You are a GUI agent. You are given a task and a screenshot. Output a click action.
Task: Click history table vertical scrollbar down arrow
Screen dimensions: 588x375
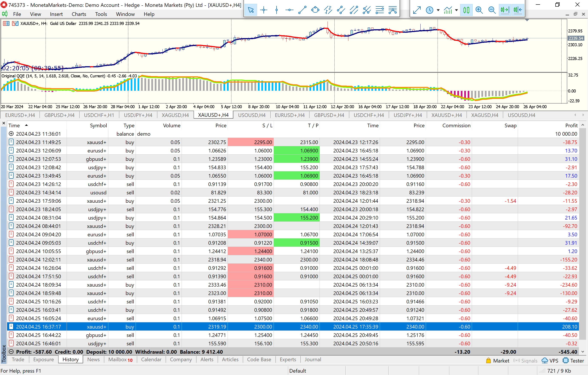click(583, 352)
